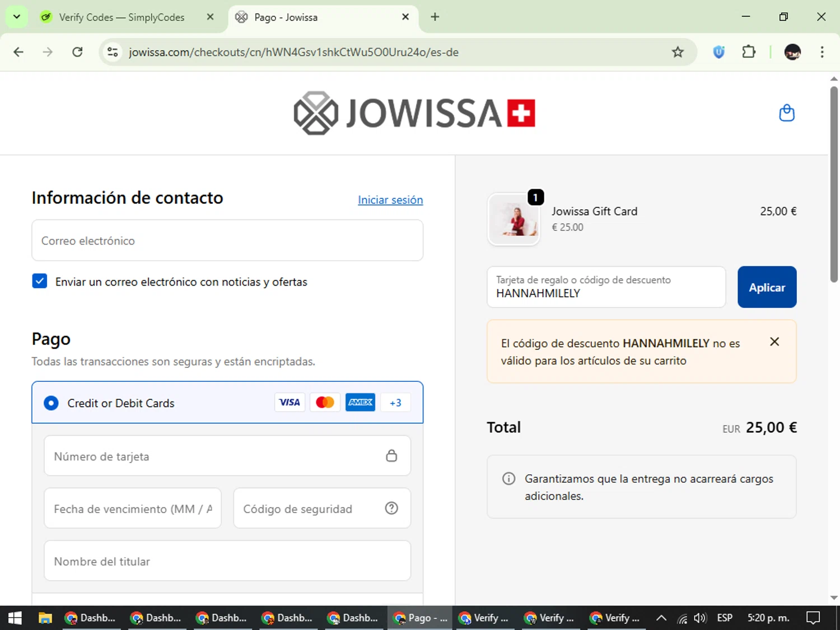The image size is (840, 630).
Task: Focus the Nombre del titular field
Action: [x=227, y=561]
